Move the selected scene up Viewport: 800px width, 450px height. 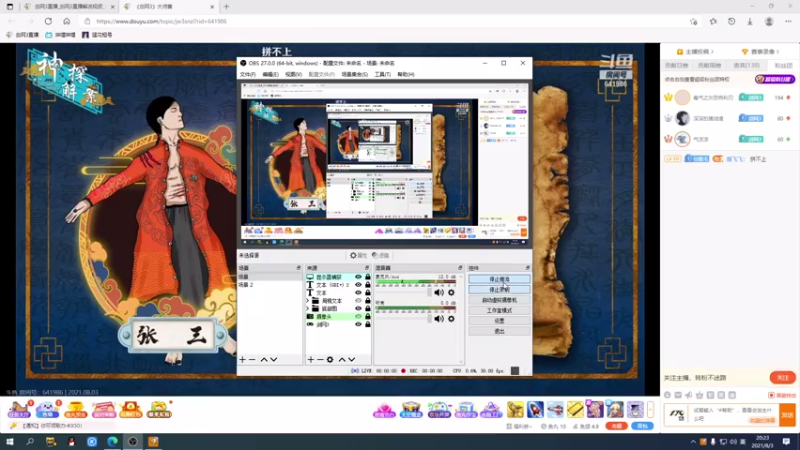pyautogui.click(x=264, y=360)
